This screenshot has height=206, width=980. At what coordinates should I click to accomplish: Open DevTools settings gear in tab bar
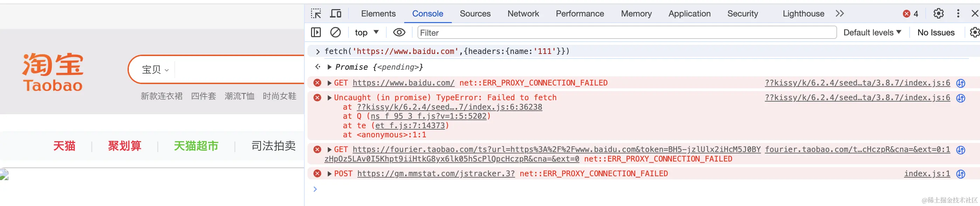(938, 14)
